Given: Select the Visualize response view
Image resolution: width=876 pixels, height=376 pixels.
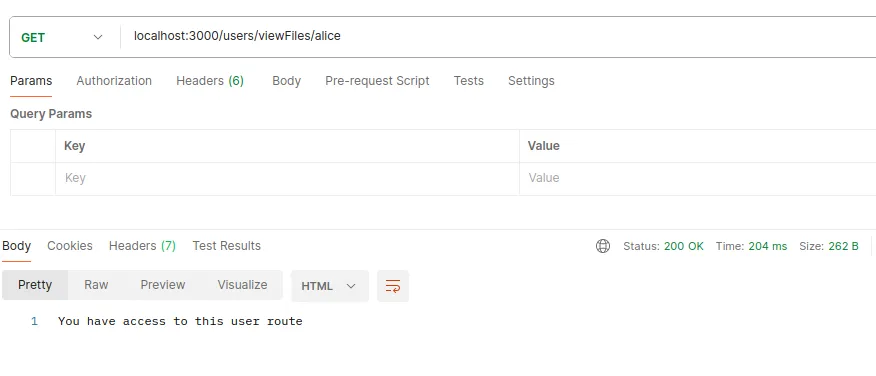Looking at the screenshot, I should (242, 285).
